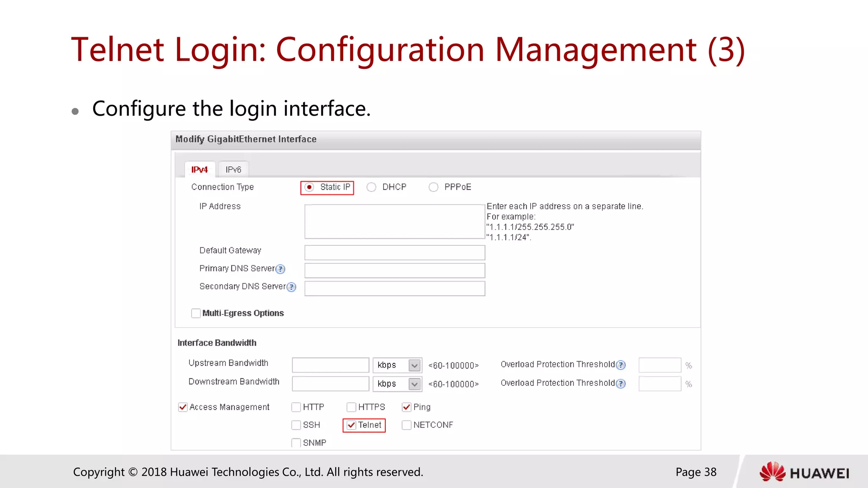Switch to the IPv4 tab
This screenshot has width=868, height=488.
(x=200, y=169)
